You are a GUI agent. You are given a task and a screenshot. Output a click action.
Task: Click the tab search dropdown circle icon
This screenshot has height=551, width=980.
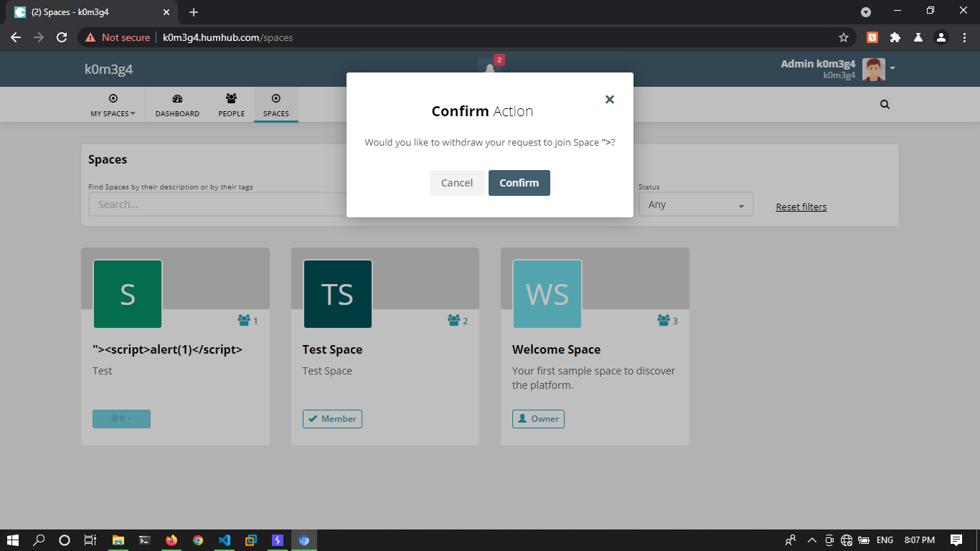[x=866, y=12]
